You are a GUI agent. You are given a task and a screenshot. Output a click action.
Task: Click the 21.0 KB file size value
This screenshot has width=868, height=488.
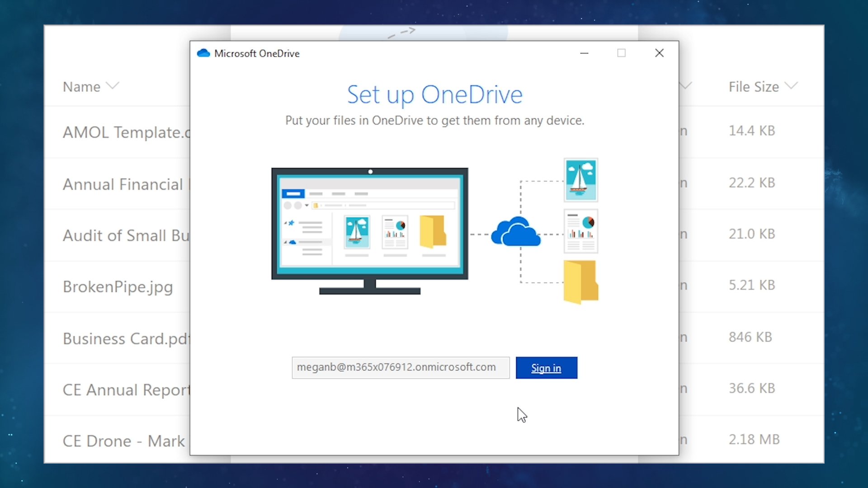tap(752, 234)
